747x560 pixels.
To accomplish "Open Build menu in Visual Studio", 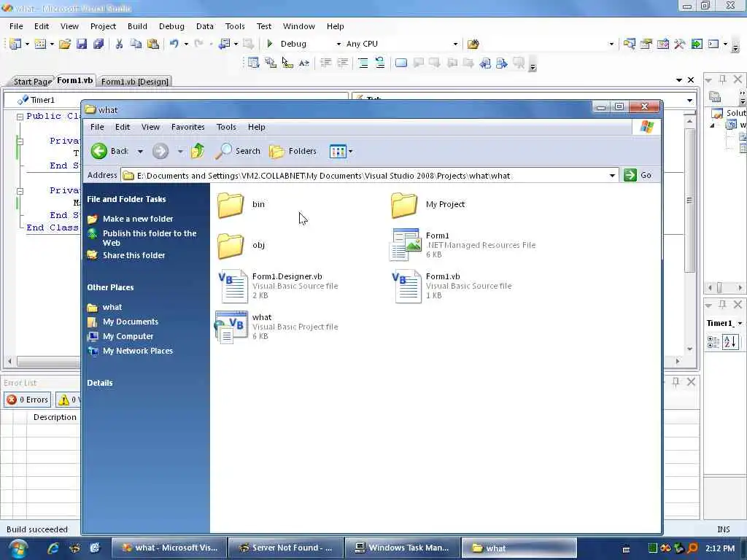I will pyautogui.click(x=137, y=26).
